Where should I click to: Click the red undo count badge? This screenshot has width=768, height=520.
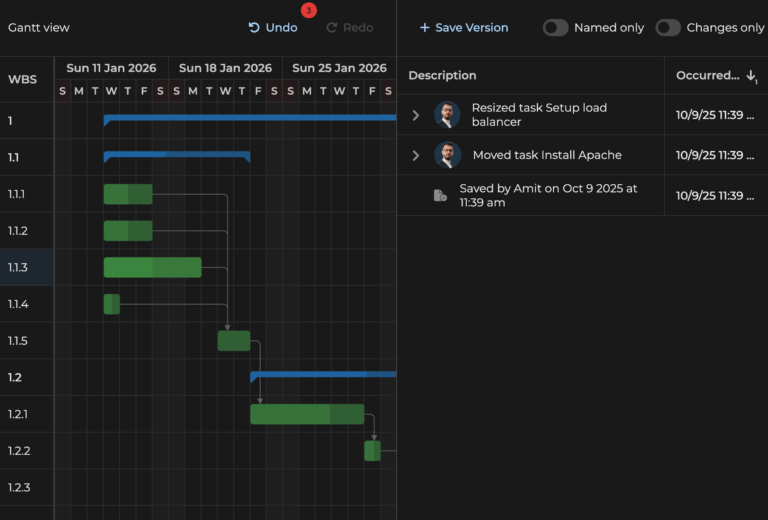point(308,10)
